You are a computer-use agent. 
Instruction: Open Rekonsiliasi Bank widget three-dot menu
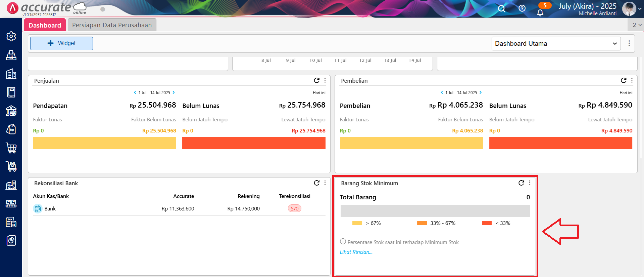[x=325, y=183]
